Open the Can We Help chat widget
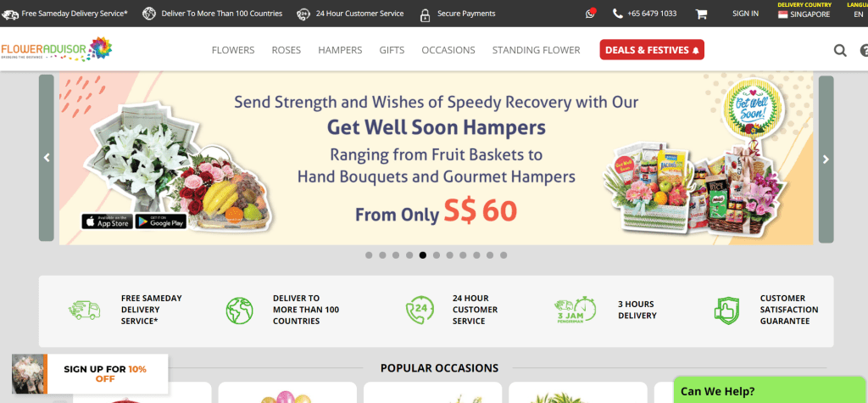The image size is (868, 403). pyautogui.click(x=771, y=389)
